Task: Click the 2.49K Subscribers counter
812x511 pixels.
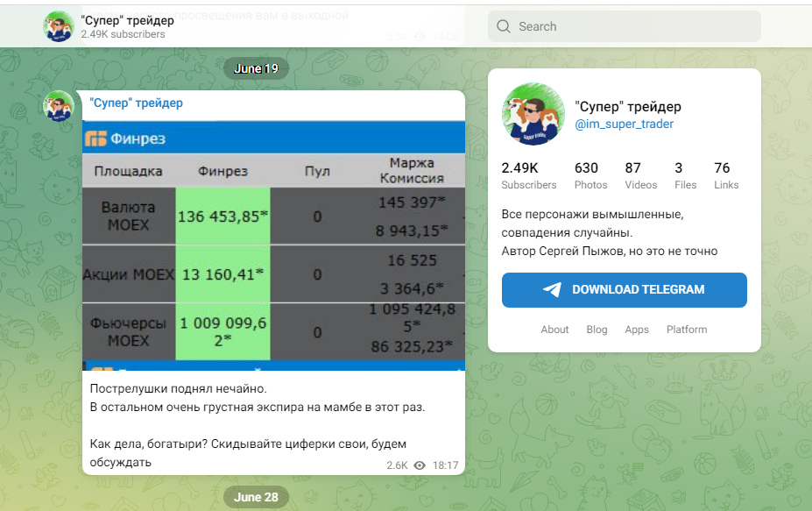Action: click(x=529, y=175)
